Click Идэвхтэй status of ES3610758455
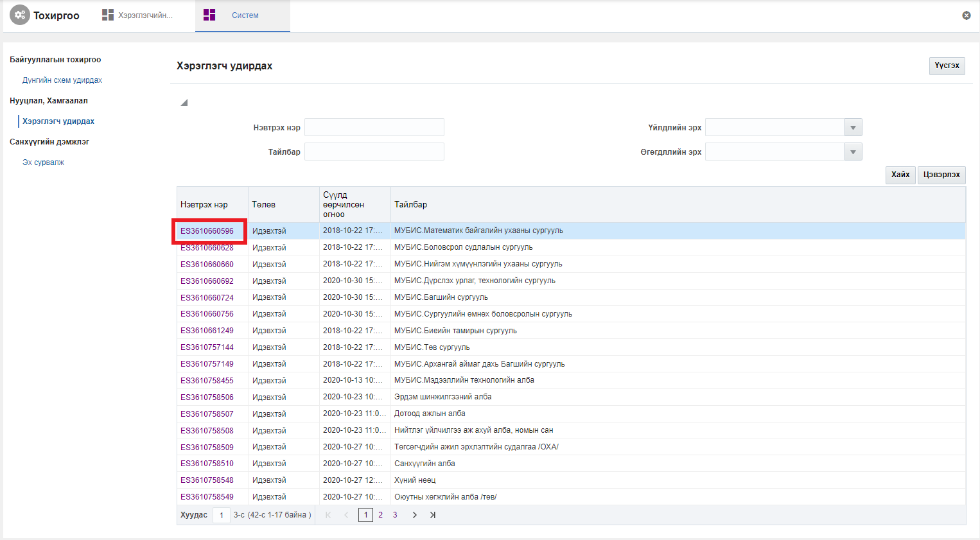 pos(269,381)
